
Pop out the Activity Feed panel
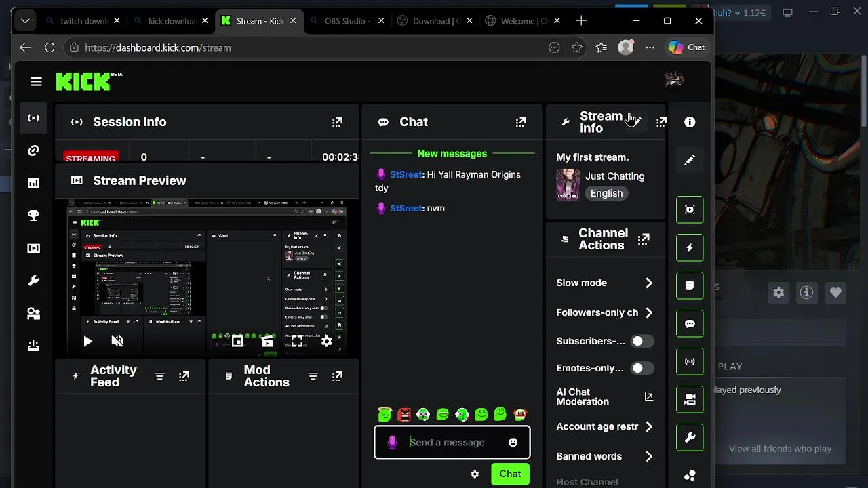(184, 376)
